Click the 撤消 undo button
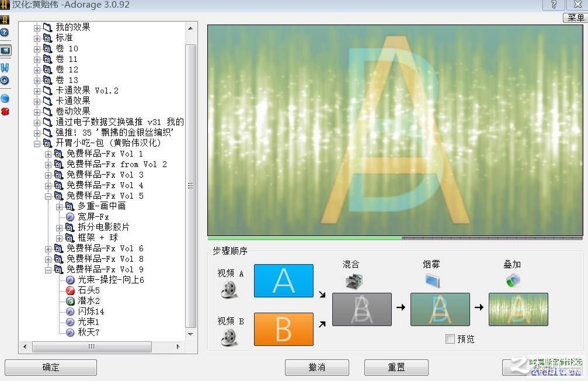The width and height of the screenshot is (588, 381). [x=317, y=367]
